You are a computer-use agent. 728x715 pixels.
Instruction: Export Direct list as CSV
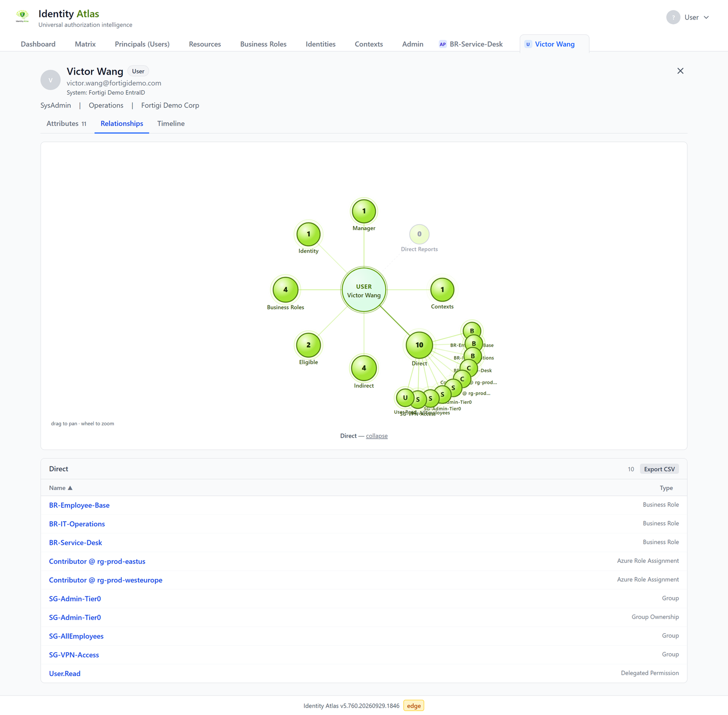(659, 469)
